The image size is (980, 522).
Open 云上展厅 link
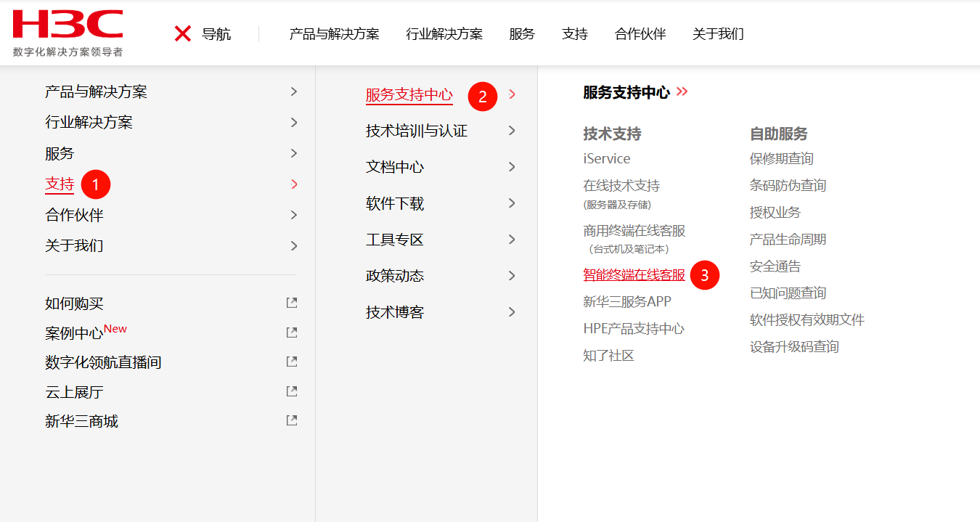coord(74,392)
